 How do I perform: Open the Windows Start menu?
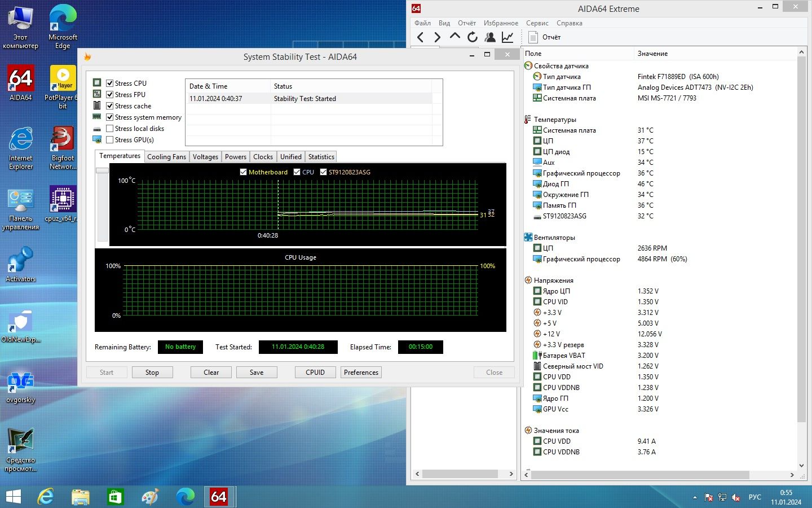click(x=13, y=497)
